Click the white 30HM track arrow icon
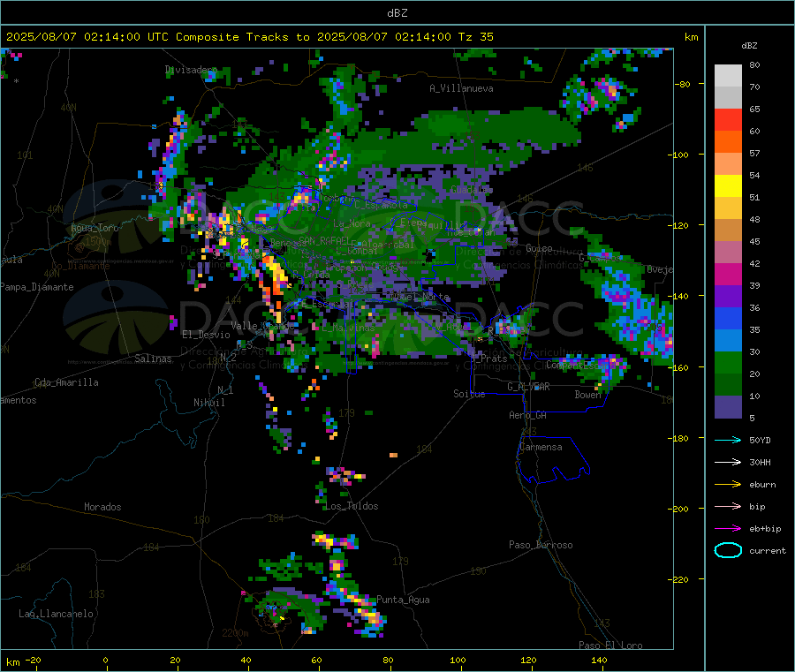This screenshot has width=795, height=672. point(728,462)
